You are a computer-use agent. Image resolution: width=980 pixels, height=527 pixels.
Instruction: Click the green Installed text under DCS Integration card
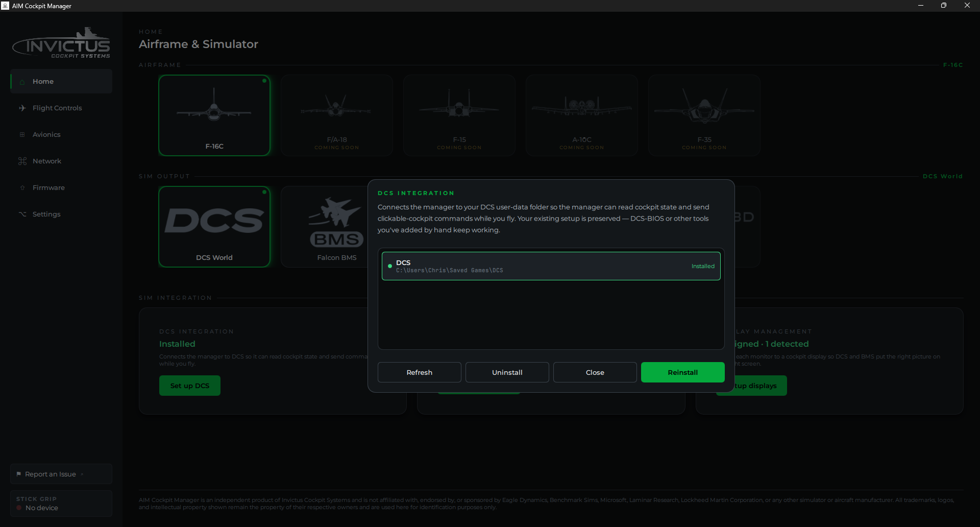point(177,344)
